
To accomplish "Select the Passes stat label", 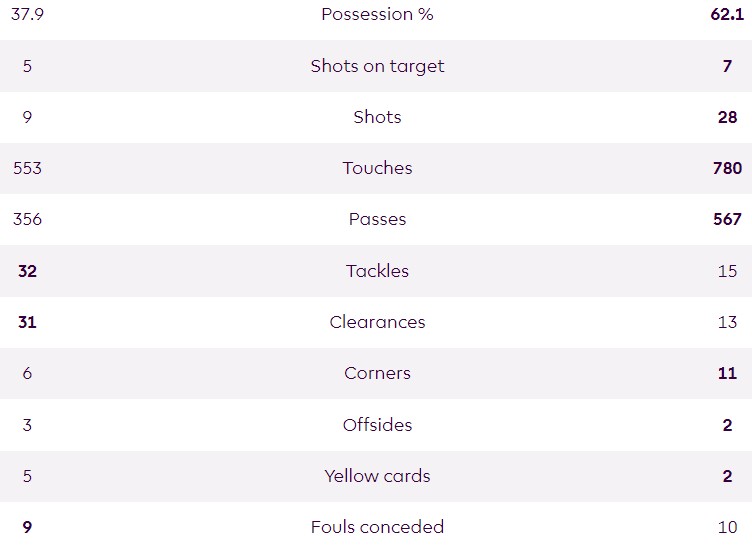I will coord(377,219).
